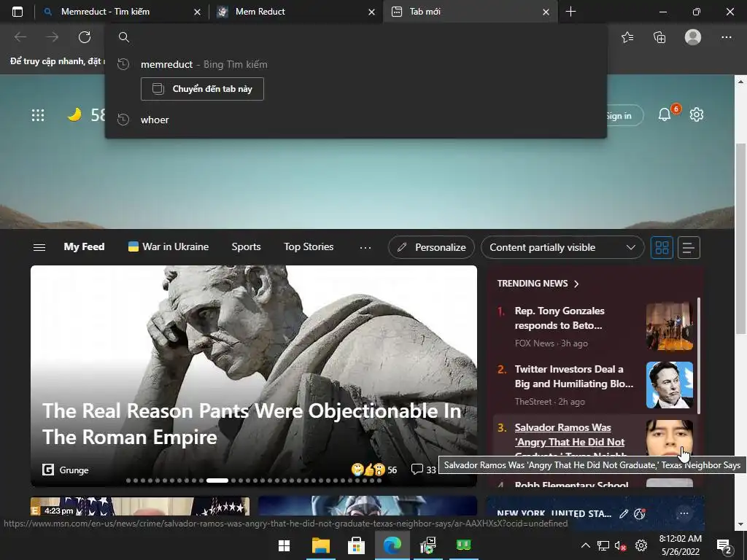Screen dimensions: 747x560
Task: Close the Memreduct - Tìm kiếm tab
Action: click(197, 12)
